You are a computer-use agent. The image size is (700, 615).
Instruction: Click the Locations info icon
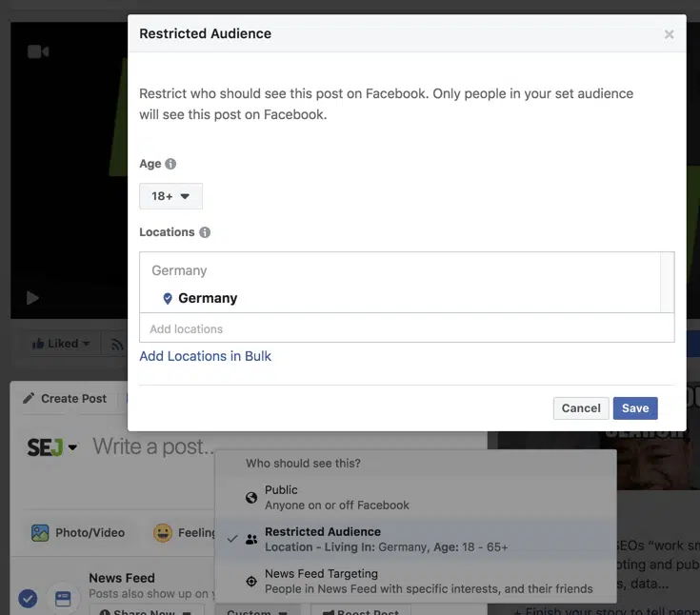pyautogui.click(x=205, y=232)
